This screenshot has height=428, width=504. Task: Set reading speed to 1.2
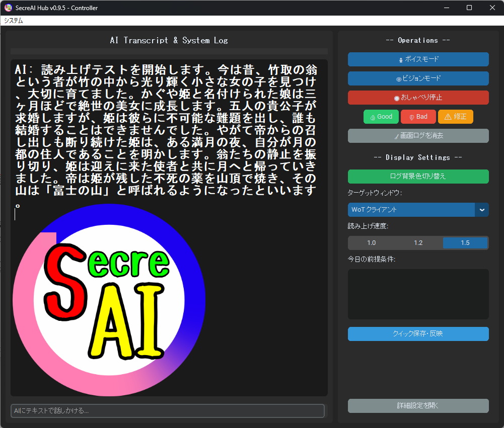pyautogui.click(x=418, y=243)
